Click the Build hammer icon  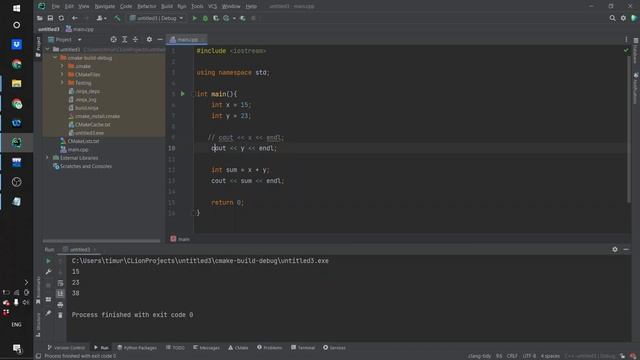pos(118,18)
